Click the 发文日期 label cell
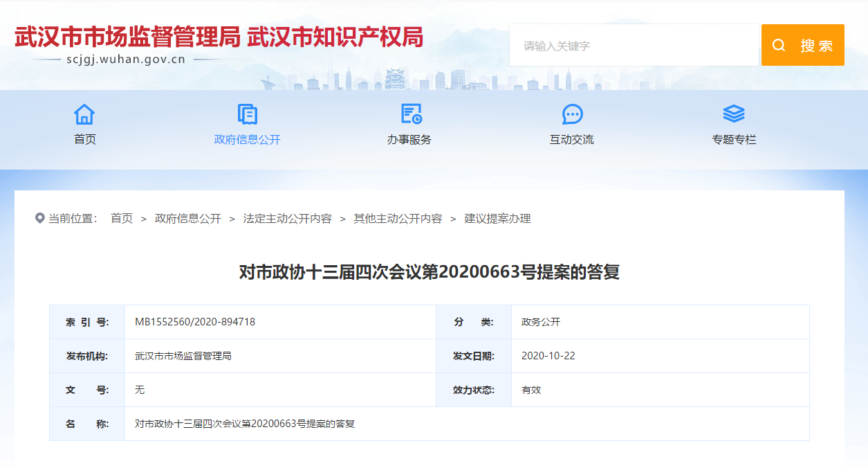 click(x=474, y=356)
